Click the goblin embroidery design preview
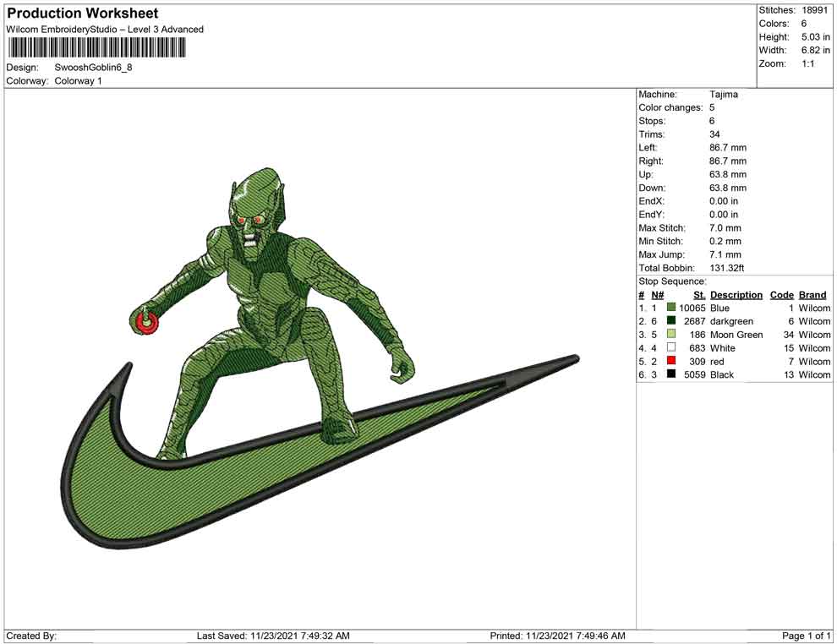 [x=320, y=358]
